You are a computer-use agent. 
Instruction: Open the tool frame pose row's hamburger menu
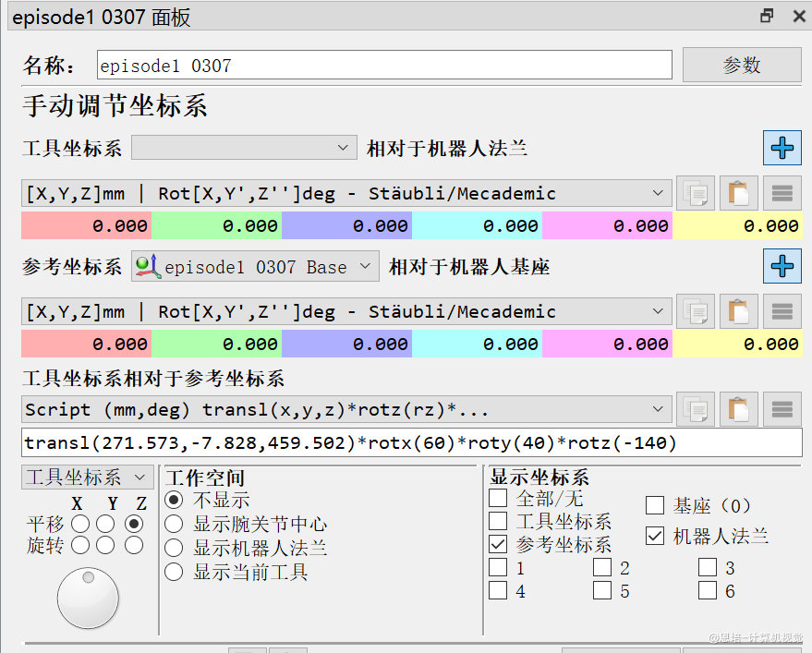(x=782, y=193)
